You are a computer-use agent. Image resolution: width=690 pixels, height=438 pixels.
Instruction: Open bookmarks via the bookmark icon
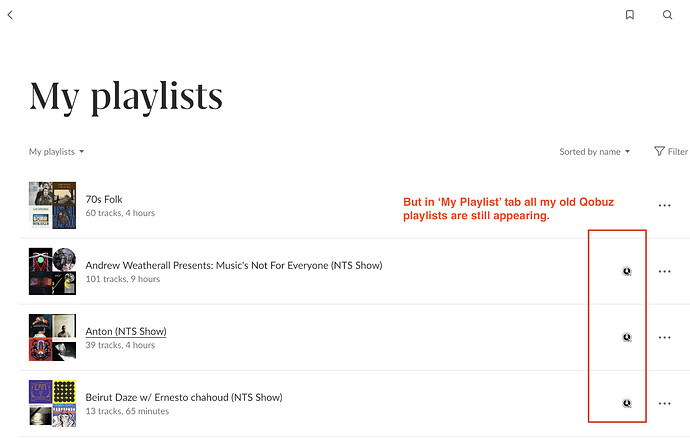630,15
